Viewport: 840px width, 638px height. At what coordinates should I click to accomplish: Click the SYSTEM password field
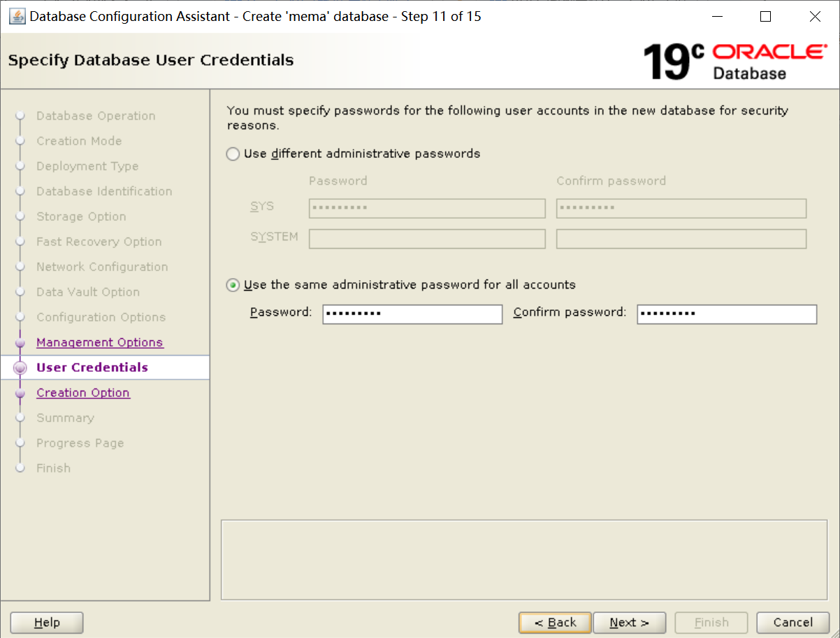426,238
